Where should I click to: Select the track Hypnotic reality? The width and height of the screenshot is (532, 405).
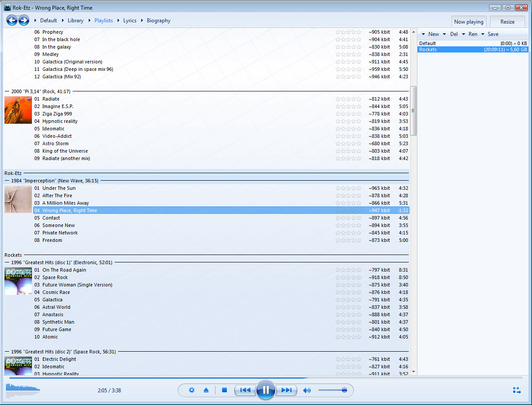[x=221, y=121]
